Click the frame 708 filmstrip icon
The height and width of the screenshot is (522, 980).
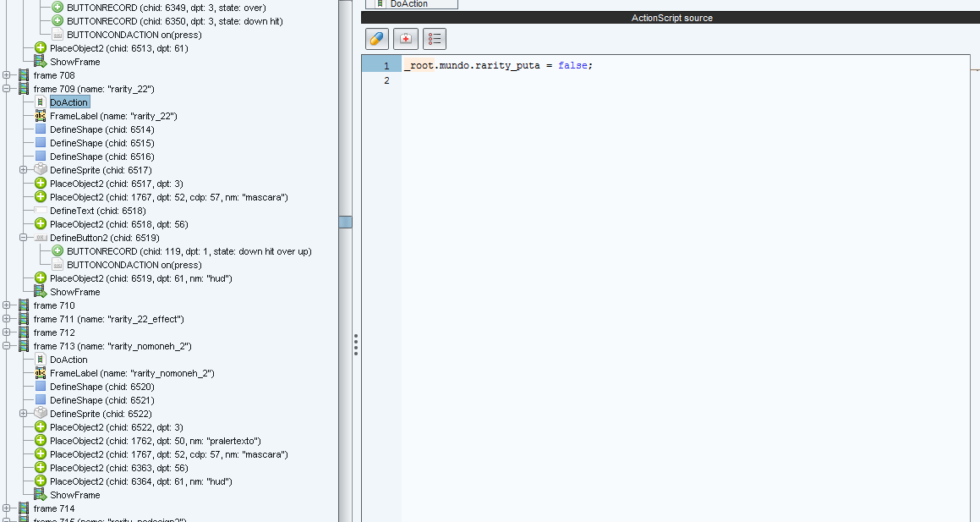24,75
